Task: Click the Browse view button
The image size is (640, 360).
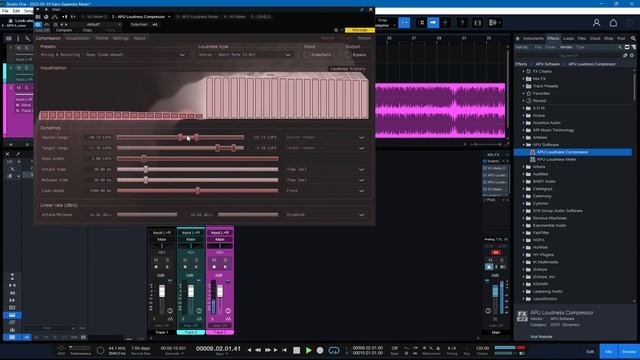Action: 629,351
